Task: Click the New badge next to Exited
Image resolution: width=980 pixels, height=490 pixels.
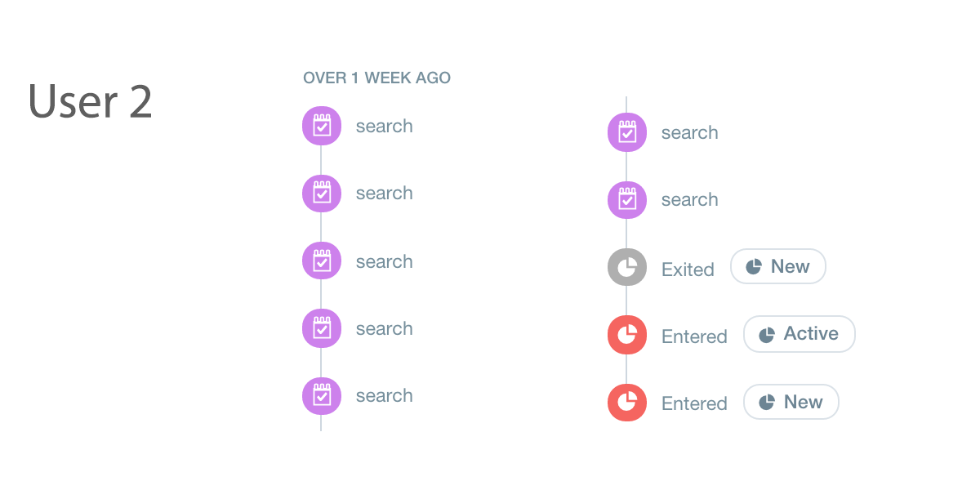Action: click(x=777, y=266)
